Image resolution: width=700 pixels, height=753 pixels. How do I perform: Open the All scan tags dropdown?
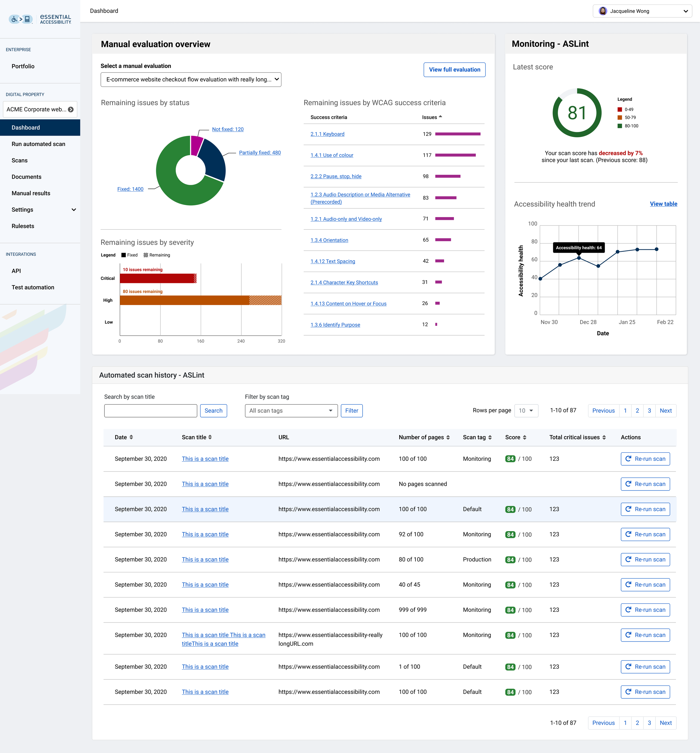(x=291, y=411)
